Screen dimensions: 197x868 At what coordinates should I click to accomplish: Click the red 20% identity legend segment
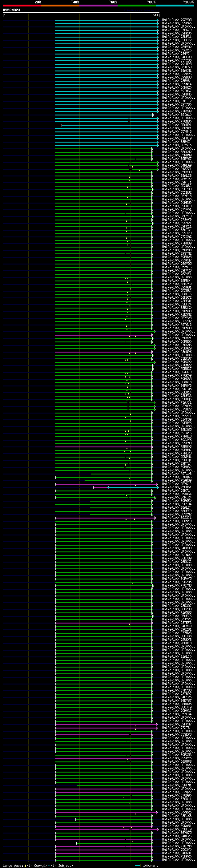click(22, 6)
